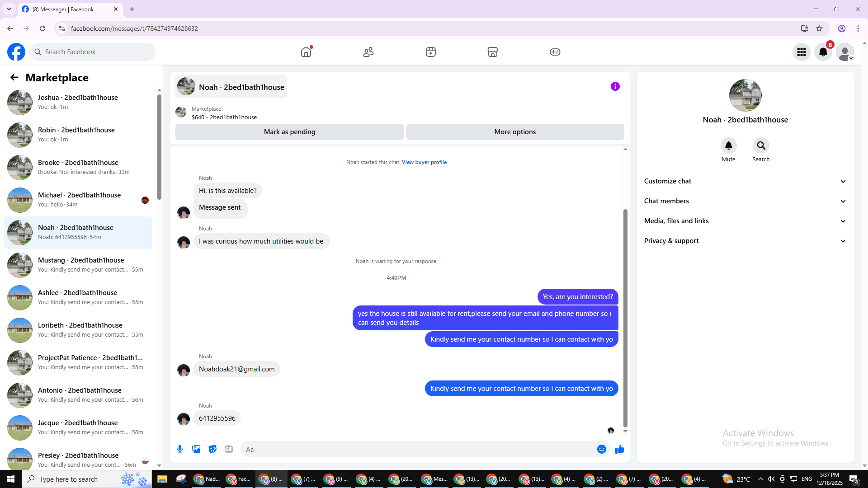Open the Marketplace store icon in top navigation
The image size is (868, 488).
(x=493, y=52)
